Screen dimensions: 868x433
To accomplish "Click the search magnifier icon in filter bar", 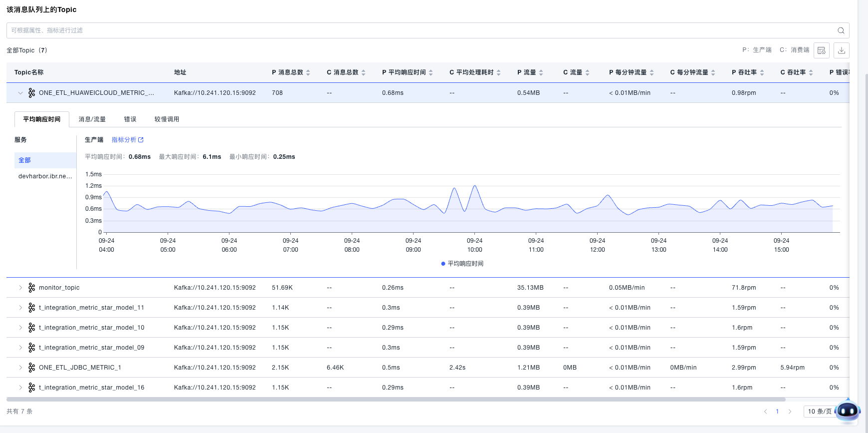I will [x=841, y=30].
